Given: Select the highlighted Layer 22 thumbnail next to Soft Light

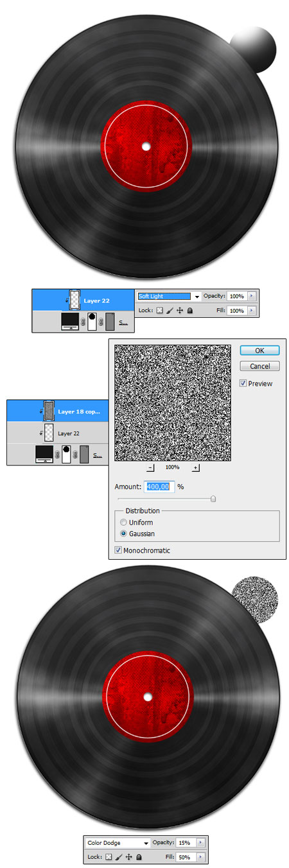Looking at the screenshot, I should (74, 300).
